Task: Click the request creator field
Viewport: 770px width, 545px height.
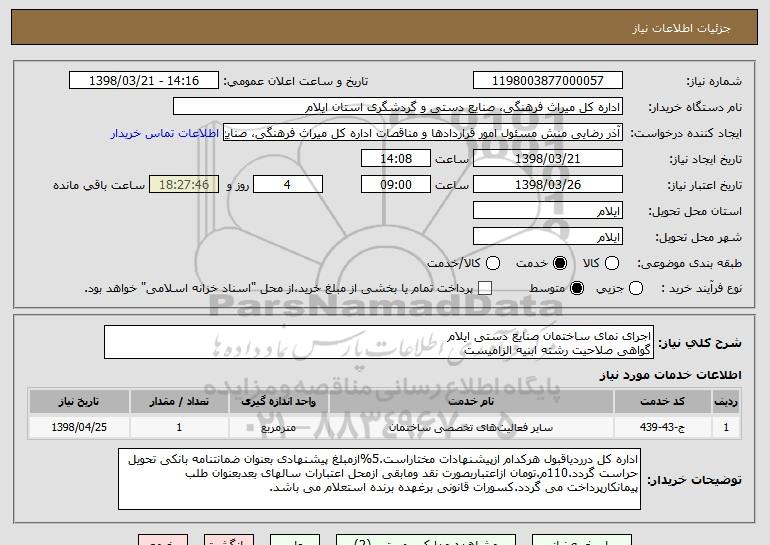Action: (x=423, y=133)
